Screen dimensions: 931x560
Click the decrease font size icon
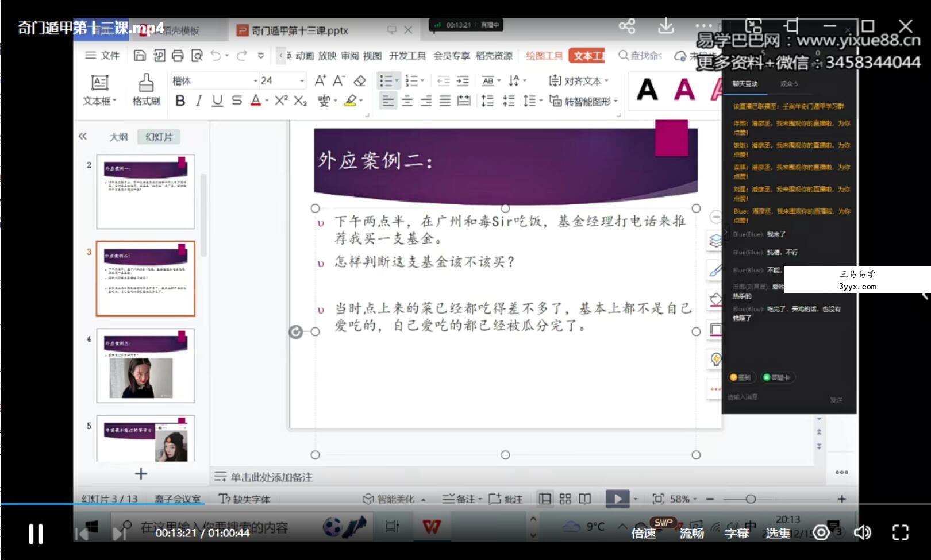click(x=339, y=80)
